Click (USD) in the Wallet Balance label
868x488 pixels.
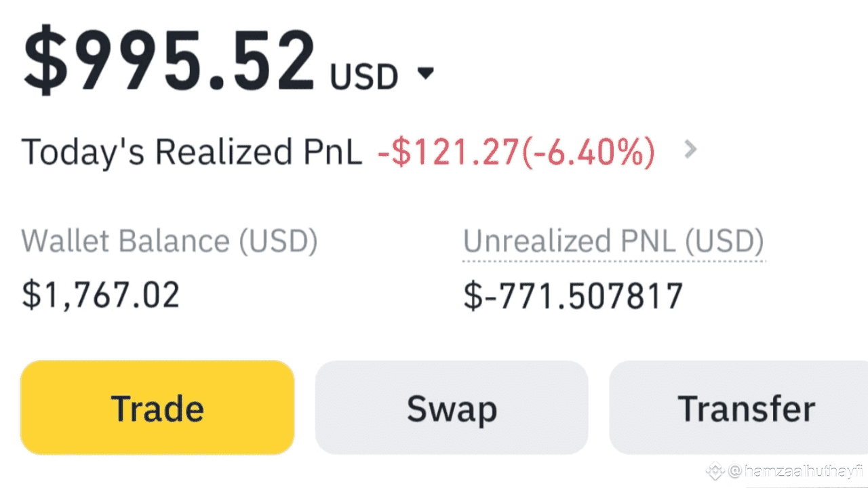point(278,241)
